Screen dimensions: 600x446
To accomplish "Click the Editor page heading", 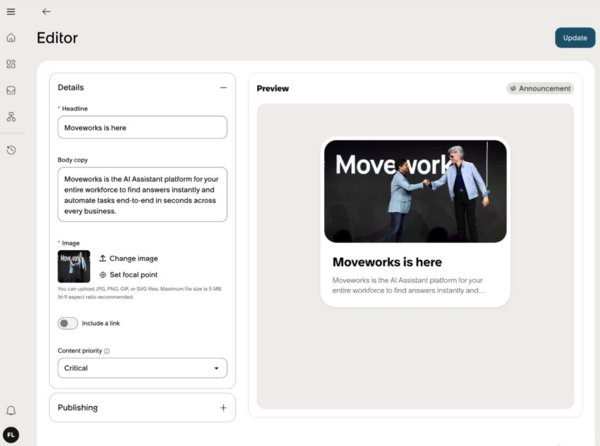I will 57,38.
